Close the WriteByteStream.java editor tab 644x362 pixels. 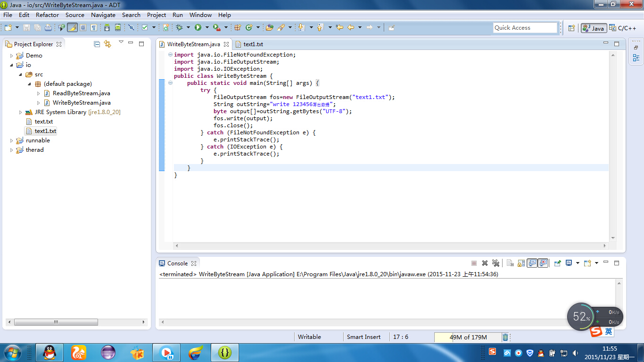(x=226, y=44)
